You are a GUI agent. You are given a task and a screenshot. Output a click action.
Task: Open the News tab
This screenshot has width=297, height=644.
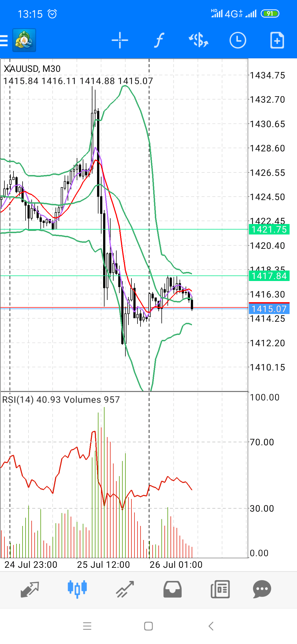[x=220, y=589]
